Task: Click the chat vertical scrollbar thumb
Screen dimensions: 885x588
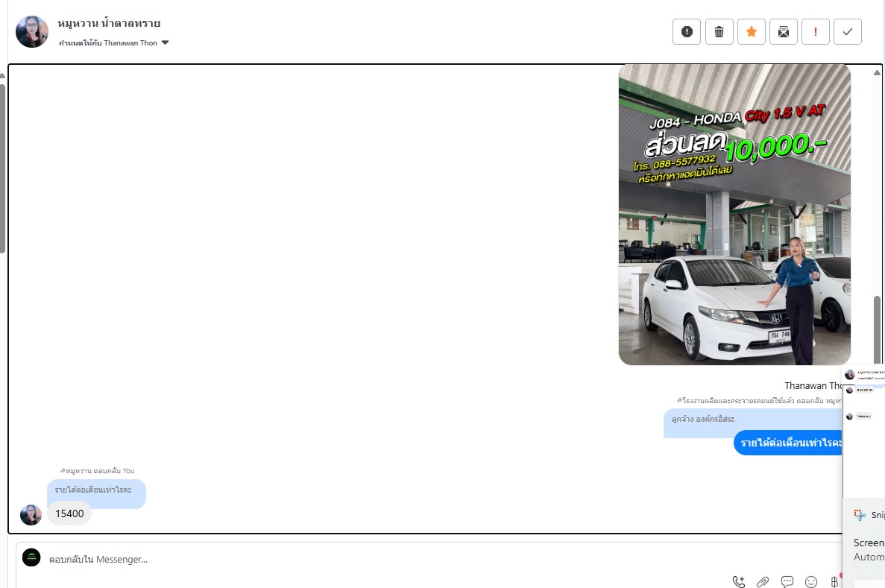Action: coord(877,330)
